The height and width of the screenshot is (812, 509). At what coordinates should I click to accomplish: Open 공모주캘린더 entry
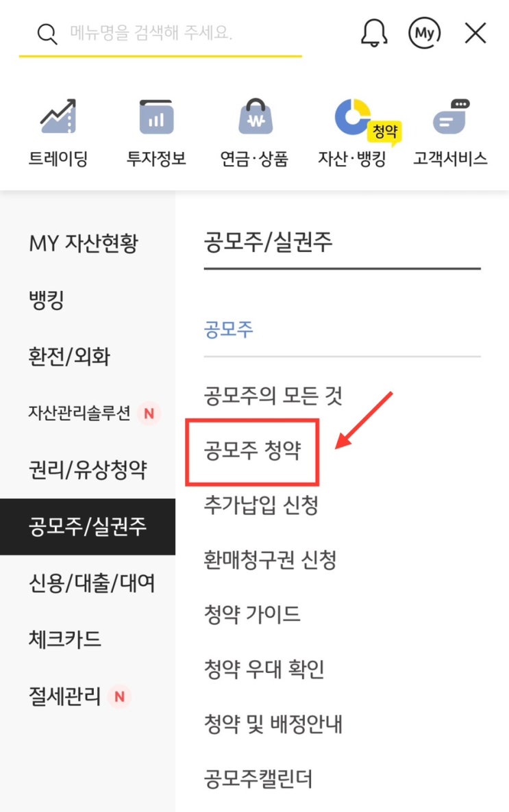pyautogui.click(x=258, y=778)
